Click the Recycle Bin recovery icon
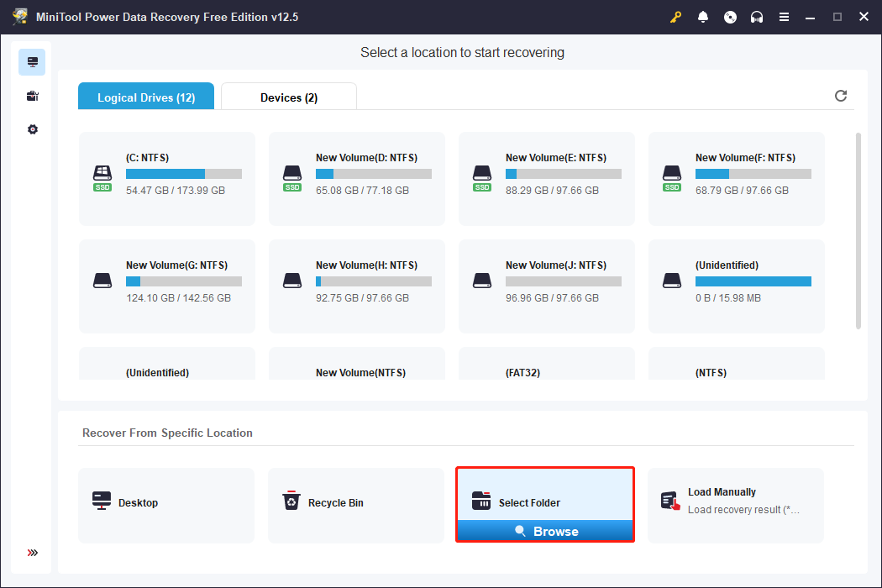 click(291, 501)
